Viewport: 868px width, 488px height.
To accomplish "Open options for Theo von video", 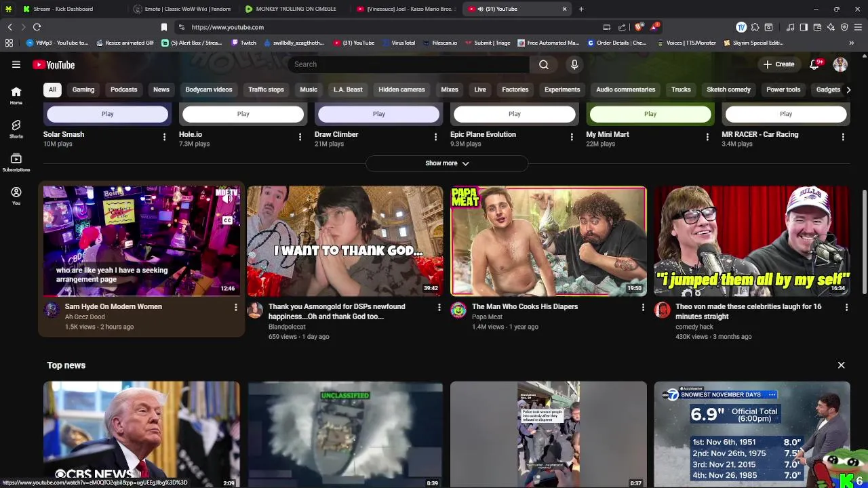I will pyautogui.click(x=846, y=308).
